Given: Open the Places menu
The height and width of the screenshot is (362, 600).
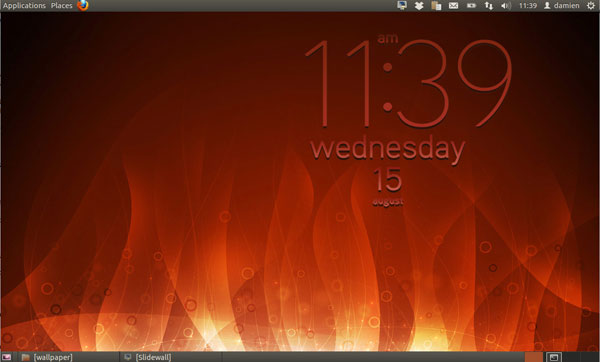Looking at the screenshot, I should pyautogui.click(x=61, y=5).
